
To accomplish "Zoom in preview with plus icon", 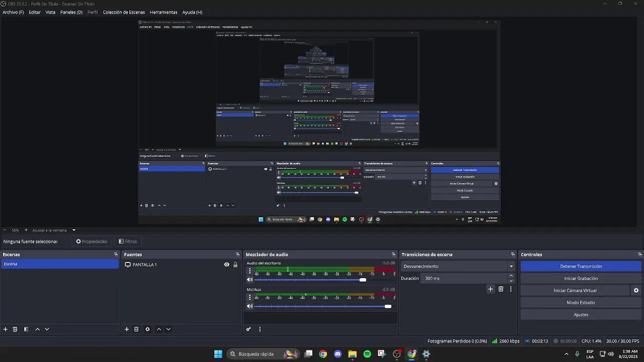I will pyautogui.click(x=26, y=230).
